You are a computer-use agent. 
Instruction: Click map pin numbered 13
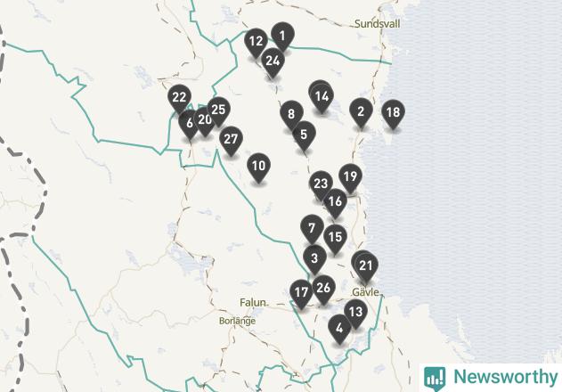(356, 313)
